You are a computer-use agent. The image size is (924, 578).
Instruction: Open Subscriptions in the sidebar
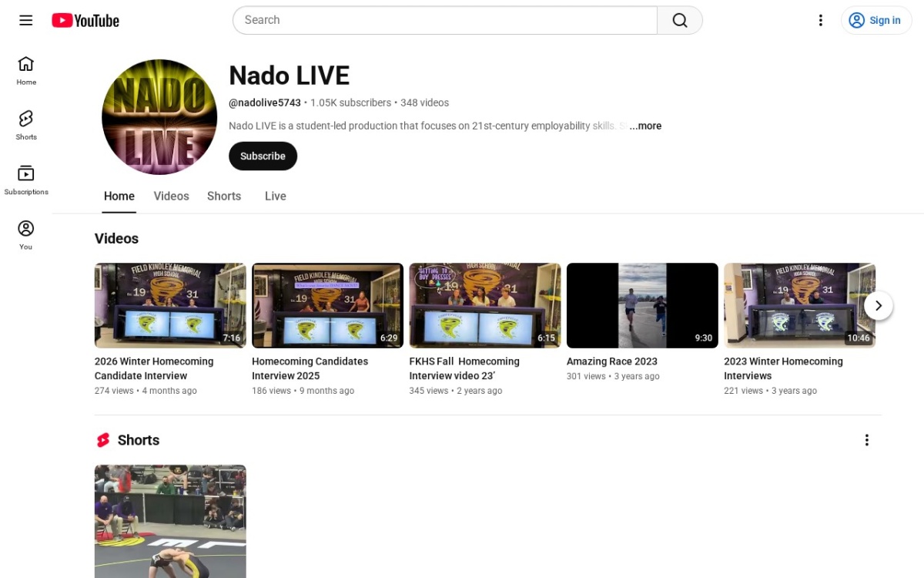click(26, 180)
